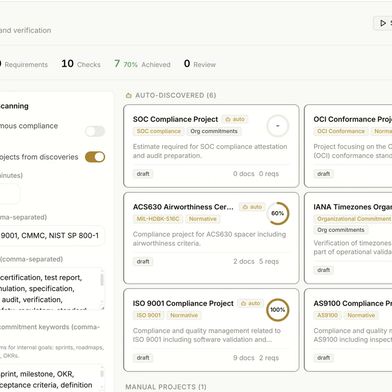The height and width of the screenshot is (392, 392).
Task: Click draft status on ISO 9001 card
Action: tap(143, 358)
